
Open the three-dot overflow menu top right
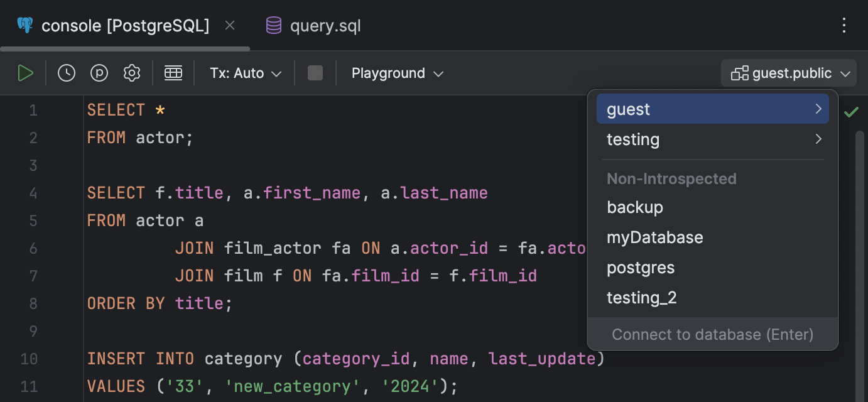tap(845, 25)
